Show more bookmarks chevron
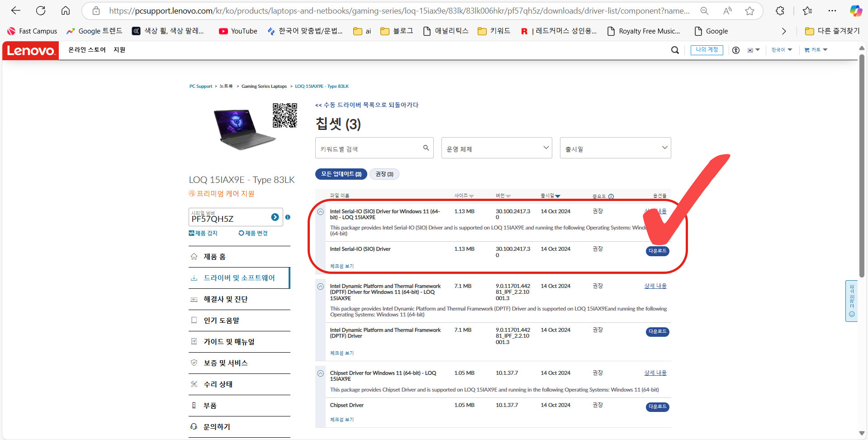 [784, 31]
